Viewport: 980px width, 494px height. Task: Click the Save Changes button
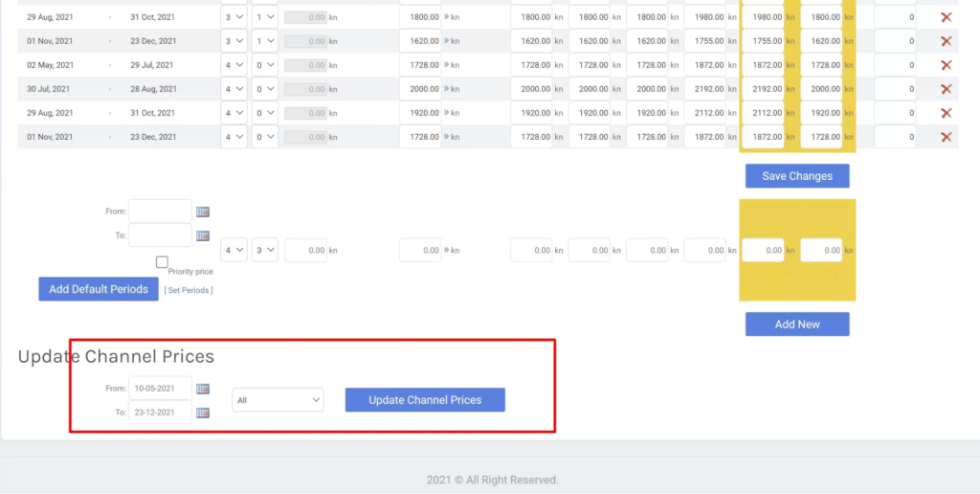coord(796,176)
